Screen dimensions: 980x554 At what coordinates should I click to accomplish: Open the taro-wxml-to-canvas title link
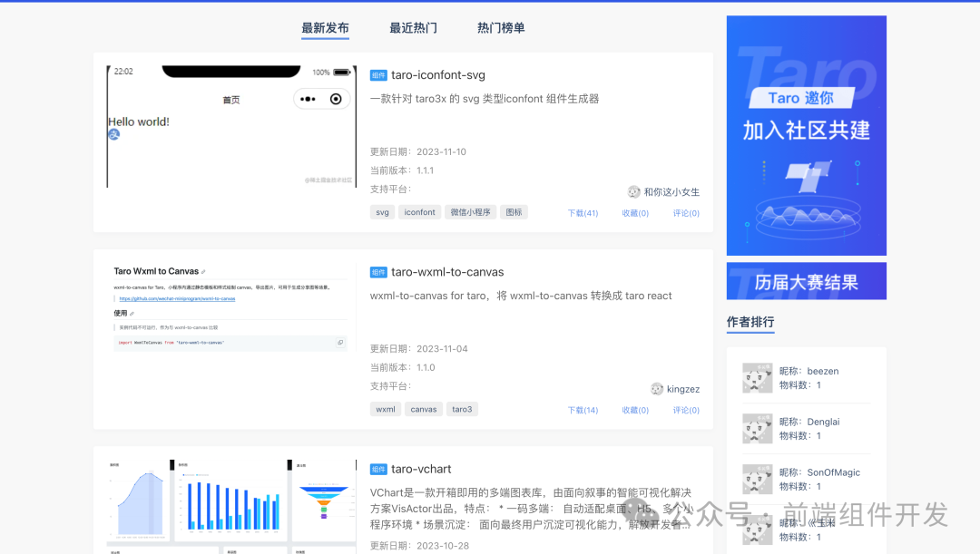click(x=447, y=272)
